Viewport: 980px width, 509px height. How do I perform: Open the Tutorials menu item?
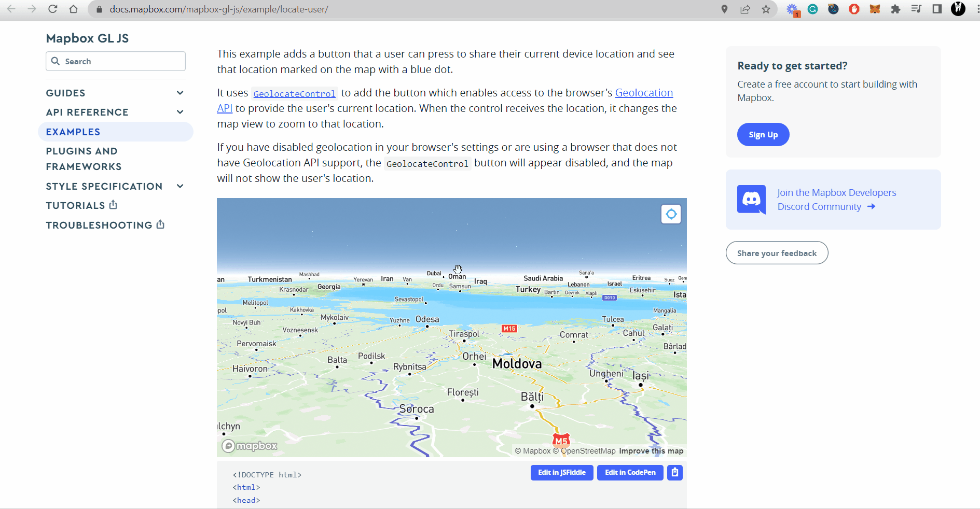[x=76, y=205]
